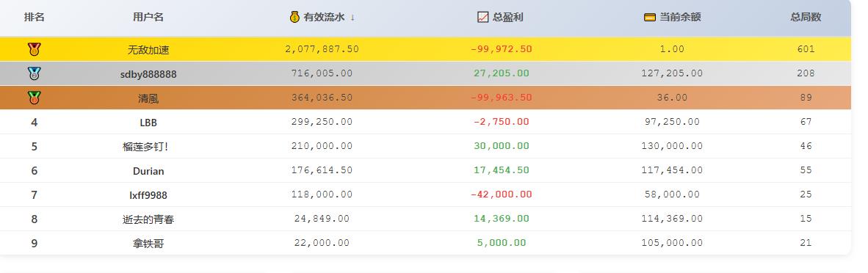Click rounds count 601

[x=806, y=49]
